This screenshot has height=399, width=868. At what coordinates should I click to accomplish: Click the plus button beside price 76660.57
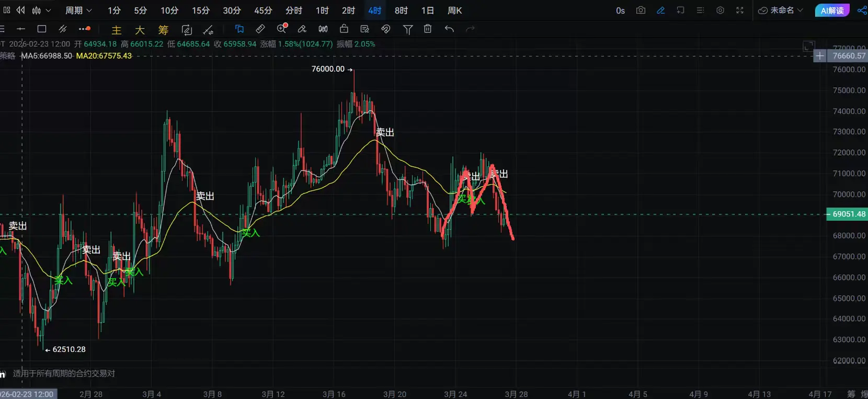point(820,56)
